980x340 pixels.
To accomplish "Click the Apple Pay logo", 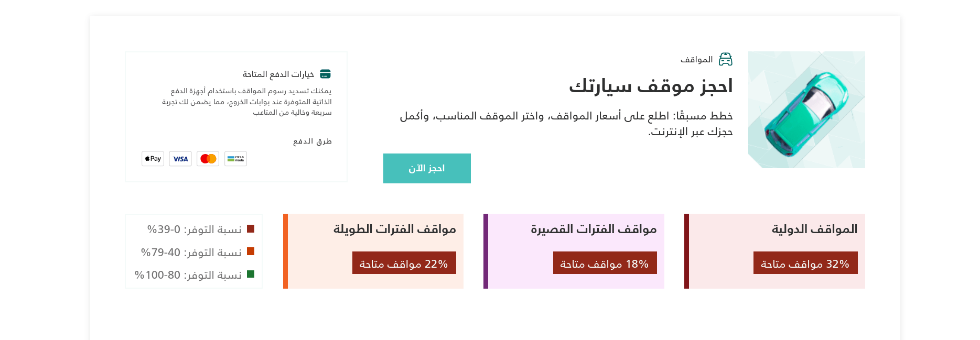I will 153,159.
